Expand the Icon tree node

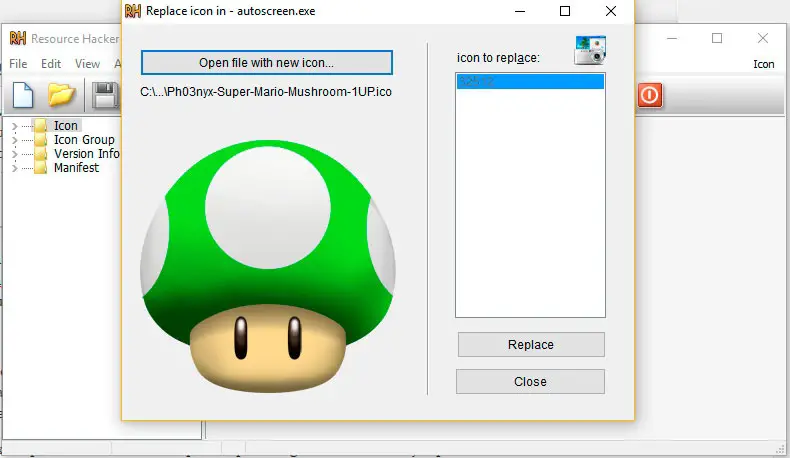[x=15, y=126]
